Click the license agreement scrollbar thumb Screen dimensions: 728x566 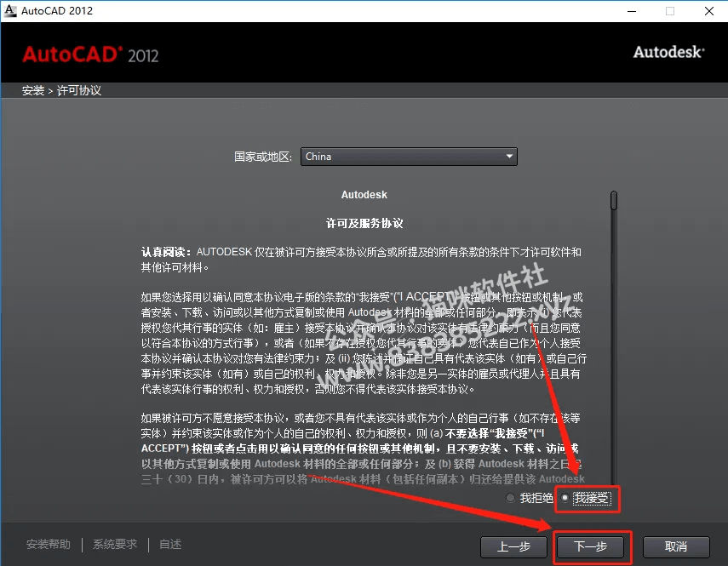point(614,200)
